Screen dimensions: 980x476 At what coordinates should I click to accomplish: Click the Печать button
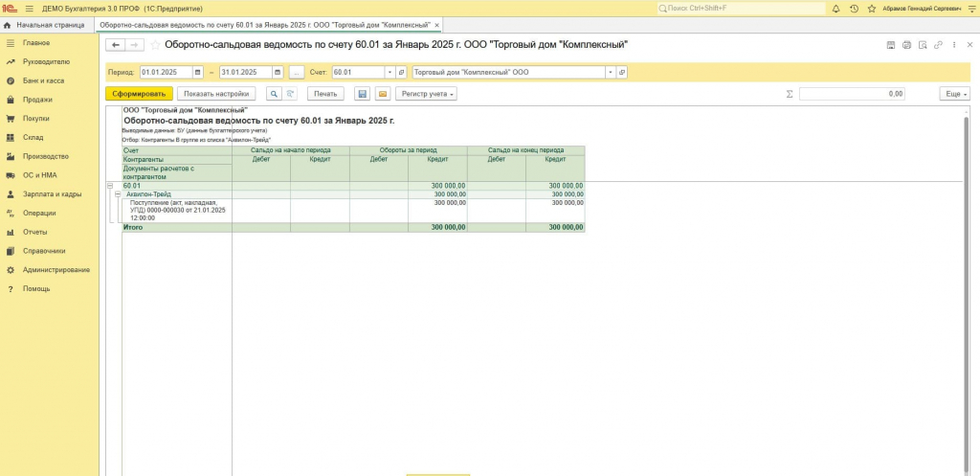click(x=325, y=94)
